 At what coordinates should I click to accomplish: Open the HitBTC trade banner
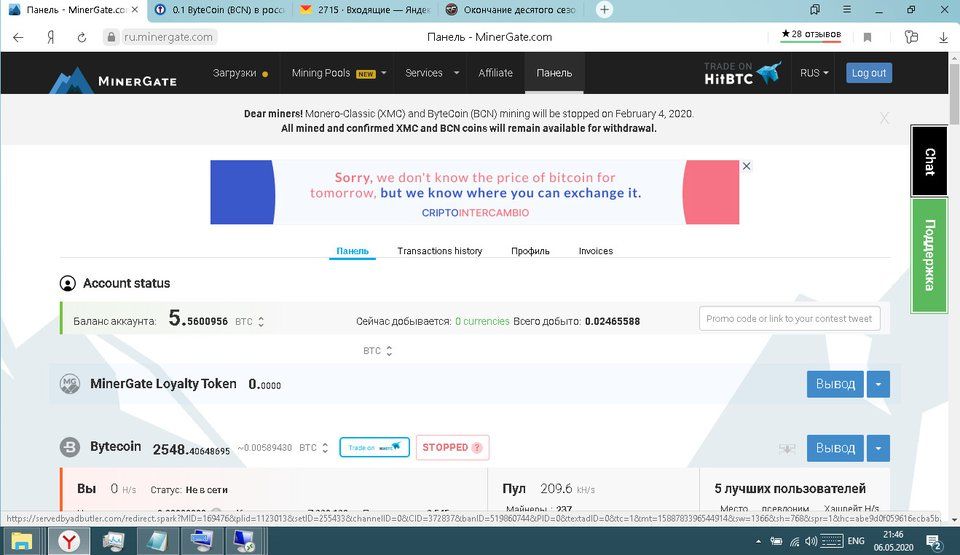pyautogui.click(x=743, y=73)
